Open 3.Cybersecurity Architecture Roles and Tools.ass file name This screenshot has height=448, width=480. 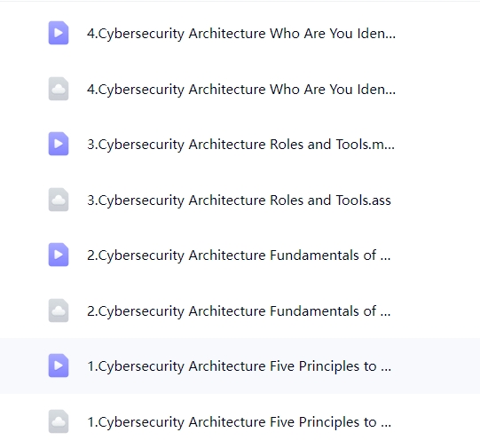click(x=239, y=200)
